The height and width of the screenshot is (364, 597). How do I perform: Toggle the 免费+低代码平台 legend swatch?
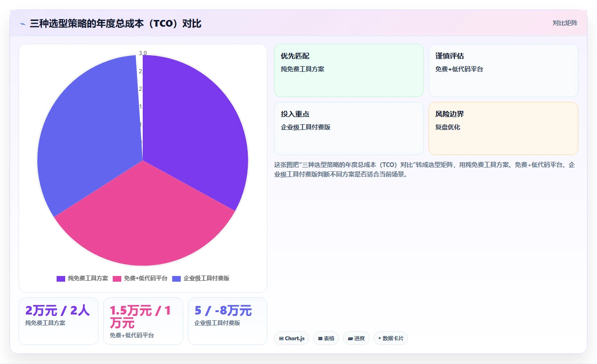[117, 278]
